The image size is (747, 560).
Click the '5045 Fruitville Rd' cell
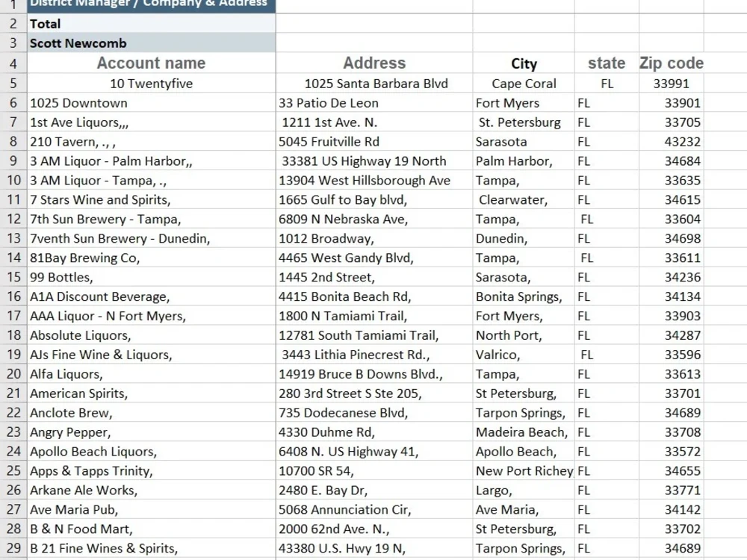tap(374, 141)
